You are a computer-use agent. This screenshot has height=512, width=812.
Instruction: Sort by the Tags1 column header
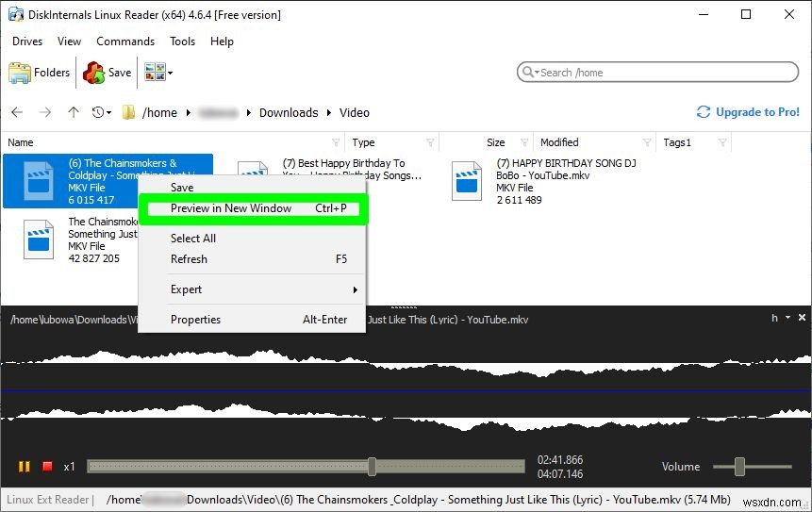click(677, 142)
